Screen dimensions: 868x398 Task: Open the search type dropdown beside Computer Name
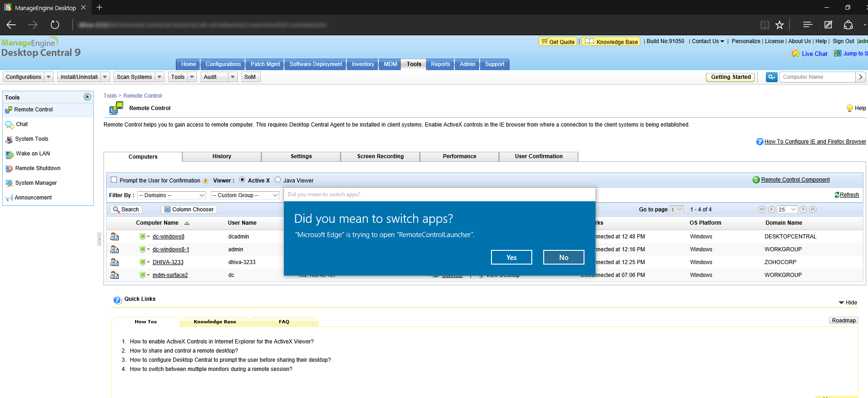pyautogui.click(x=772, y=77)
